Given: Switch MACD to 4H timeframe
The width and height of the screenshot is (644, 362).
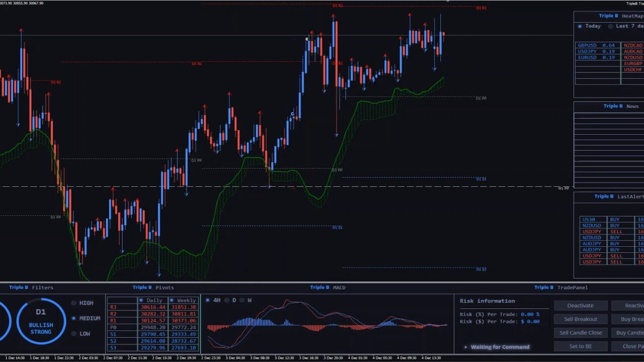Looking at the screenshot, I should pos(208,300).
